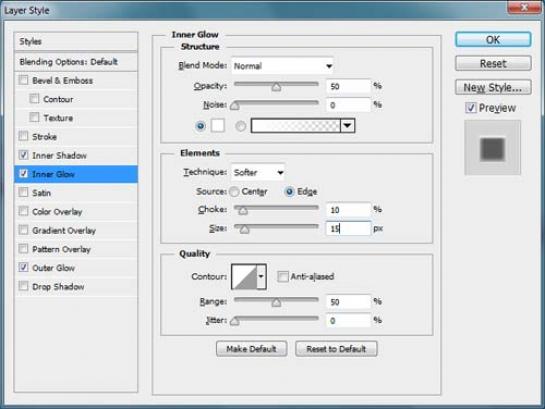Select the solid color radio button
Screen dimensions: 545x409
[x=200, y=126]
